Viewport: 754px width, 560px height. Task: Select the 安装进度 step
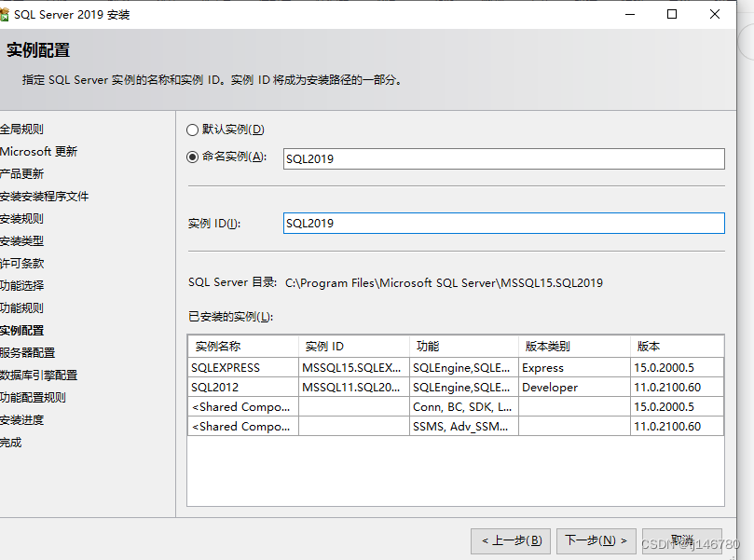click(21, 419)
